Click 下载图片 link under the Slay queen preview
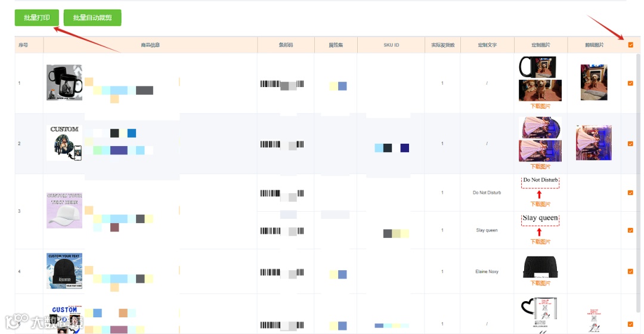The image size is (644, 334). coord(540,242)
